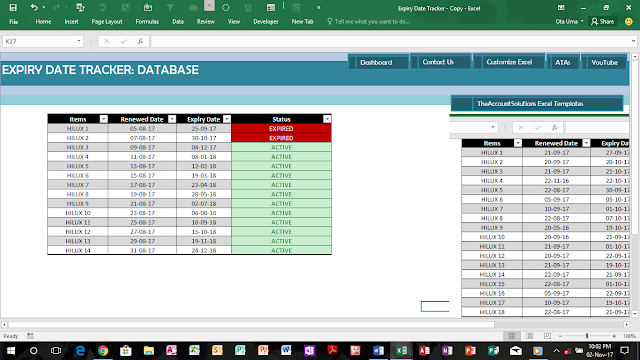This screenshot has width=640, height=360.
Task: Open Google Chrome from the taskbar
Action: point(103,351)
